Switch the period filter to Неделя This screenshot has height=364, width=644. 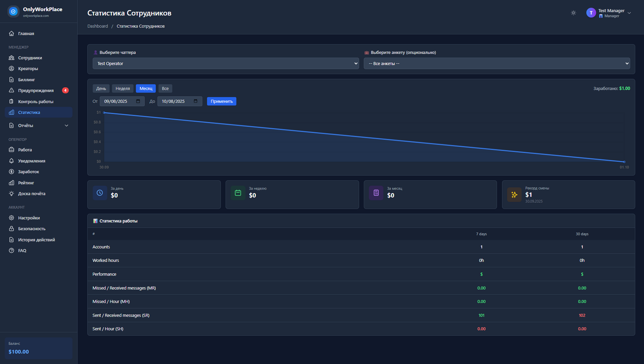click(x=123, y=88)
